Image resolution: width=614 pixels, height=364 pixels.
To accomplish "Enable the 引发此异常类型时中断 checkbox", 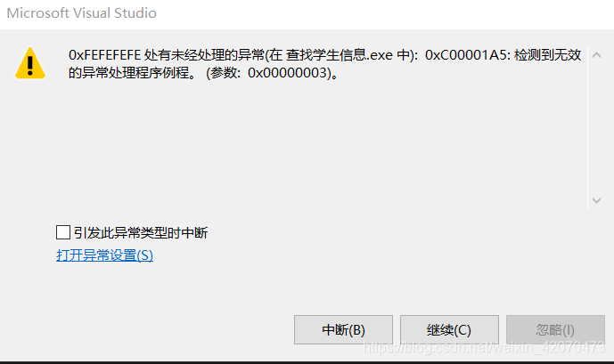I will 63,232.
